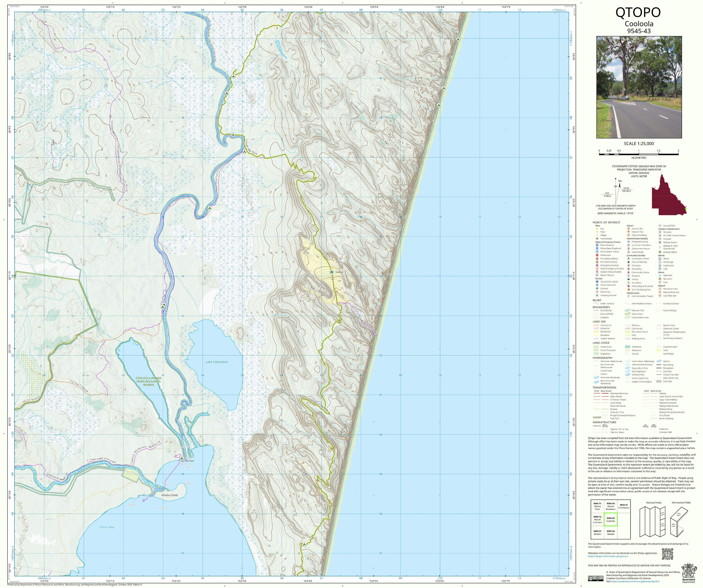Viewport: 703px width, 588px height.
Task: Click the roadside gum tree photo thumbnail
Action: click(639, 87)
